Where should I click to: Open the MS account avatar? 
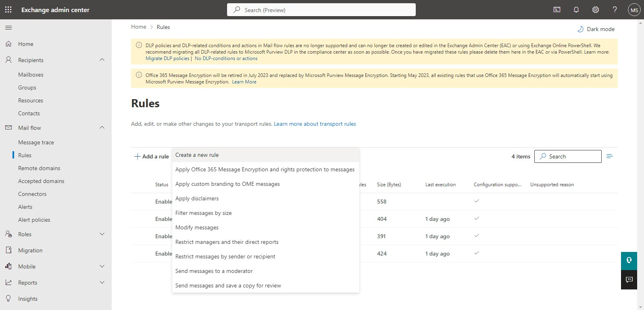pyautogui.click(x=634, y=10)
